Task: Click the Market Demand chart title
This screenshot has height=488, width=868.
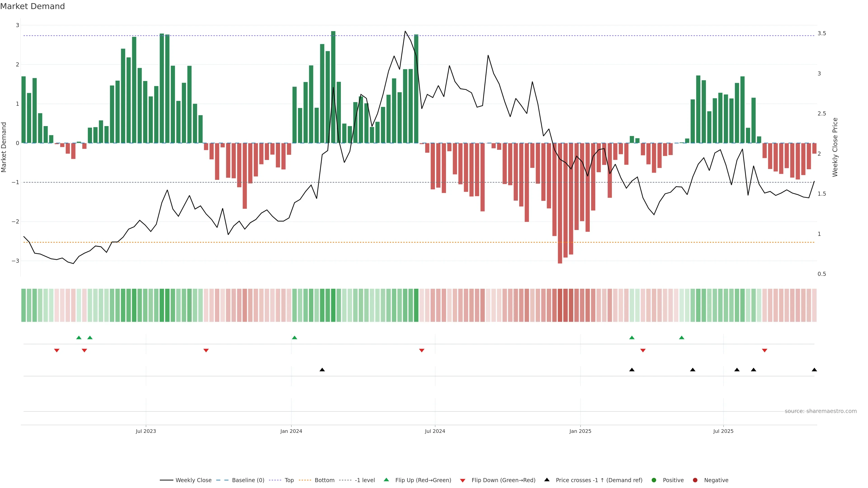Action: coord(33,6)
